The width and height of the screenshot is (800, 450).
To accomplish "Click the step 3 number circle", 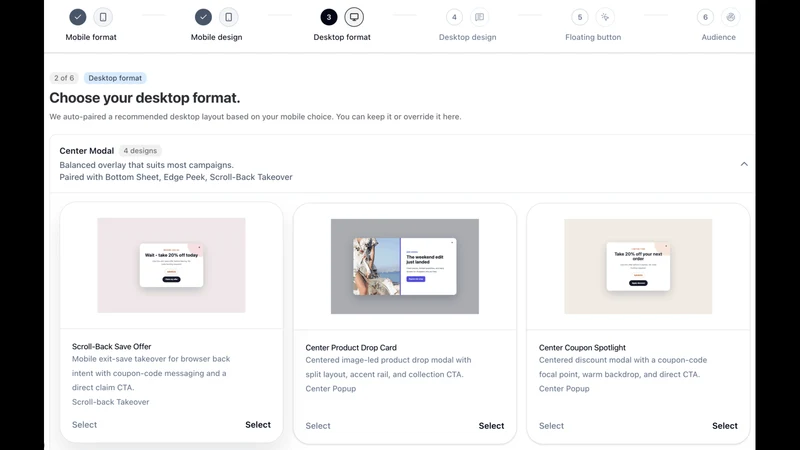I will (329, 17).
